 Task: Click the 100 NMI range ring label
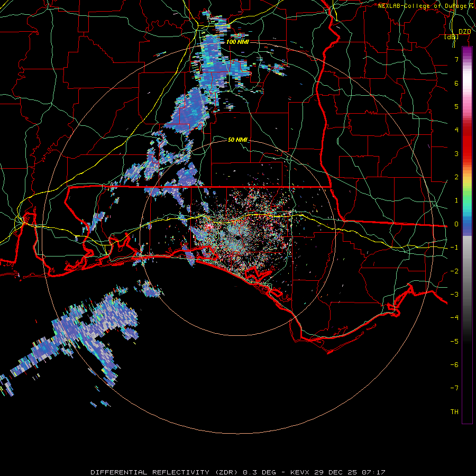[x=237, y=42]
